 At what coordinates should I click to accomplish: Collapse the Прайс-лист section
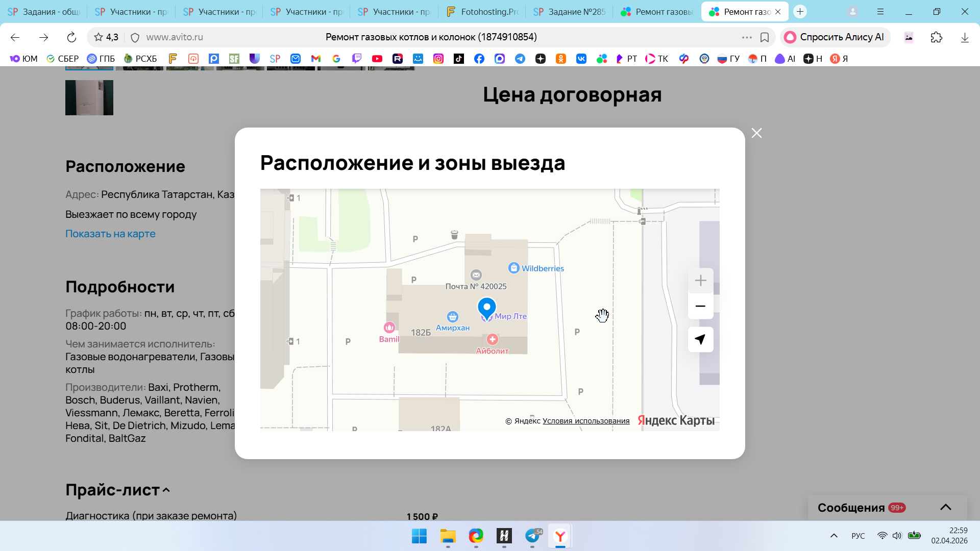point(166,490)
